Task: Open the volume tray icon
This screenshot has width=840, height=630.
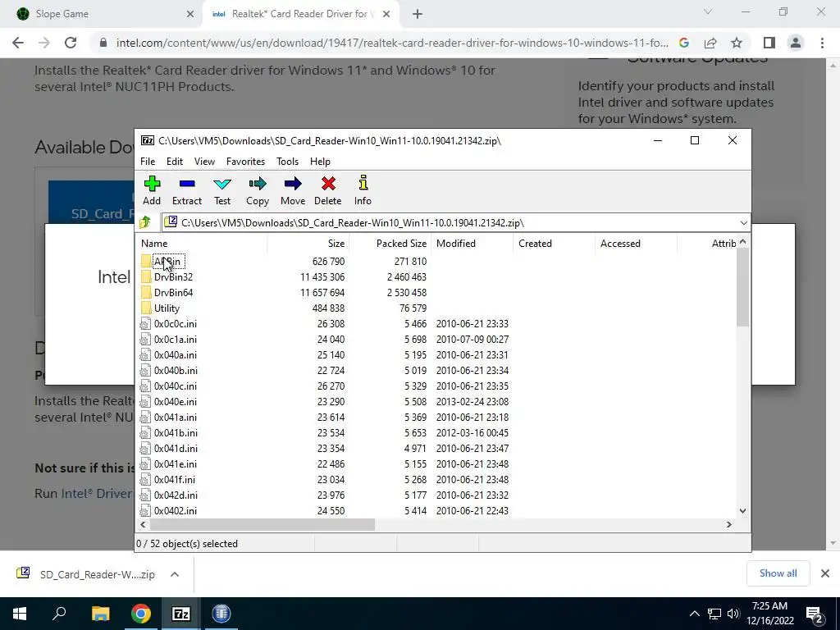Action: point(733,614)
